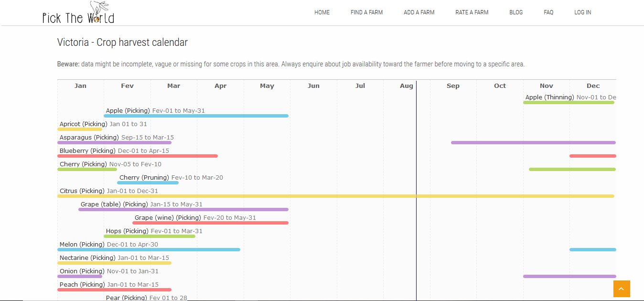Click the Apple (Thinning) label in November
The width and height of the screenshot is (644, 301).
click(x=549, y=97)
